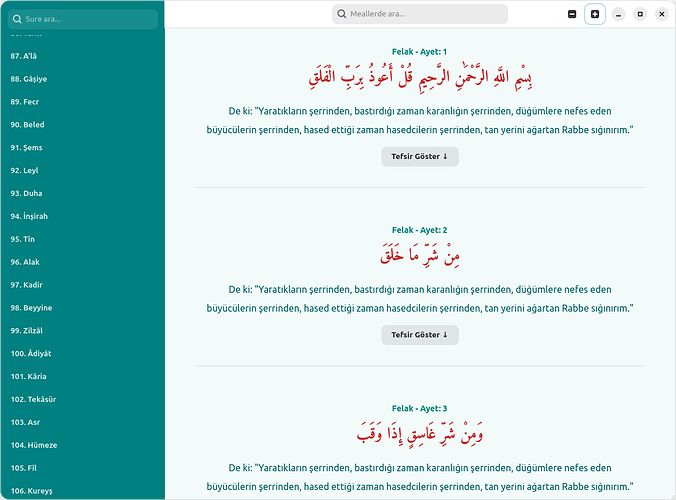
Task: Go to 93. Duha sure
Action: click(26, 193)
